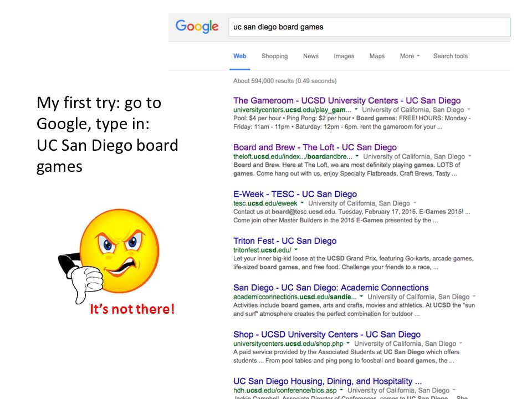
Task: Open Triton Fest - UC San Diego result
Action: pyautogui.click(x=285, y=241)
